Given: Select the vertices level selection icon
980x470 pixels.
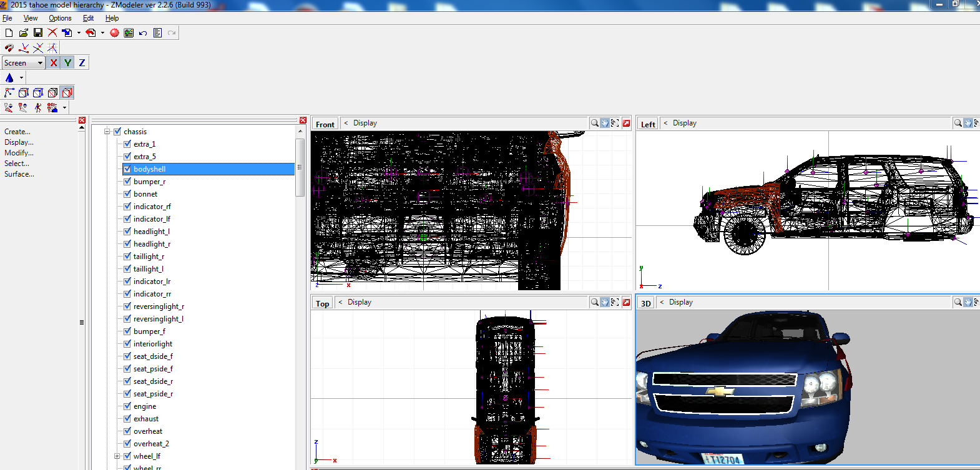Looking at the screenshot, I should tap(9, 92).
